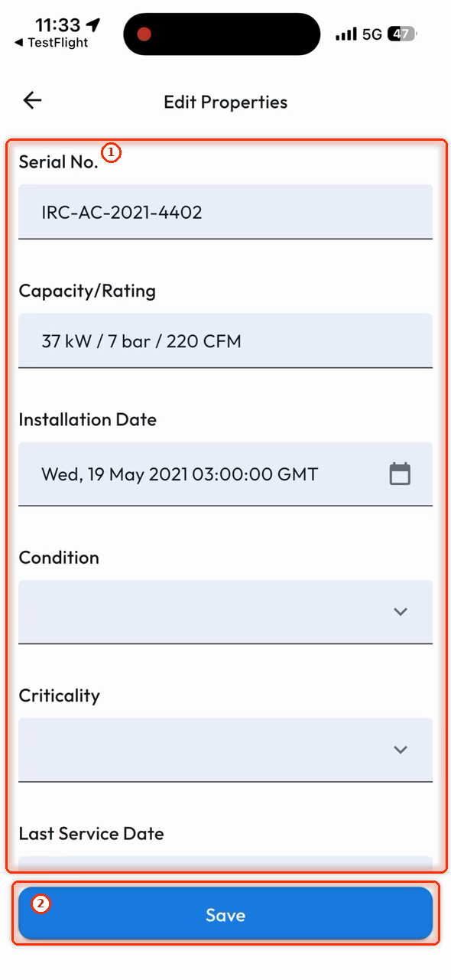Tap the cellular signal bars icon
The height and width of the screenshot is (980, 451).
[x=346, y=34]
